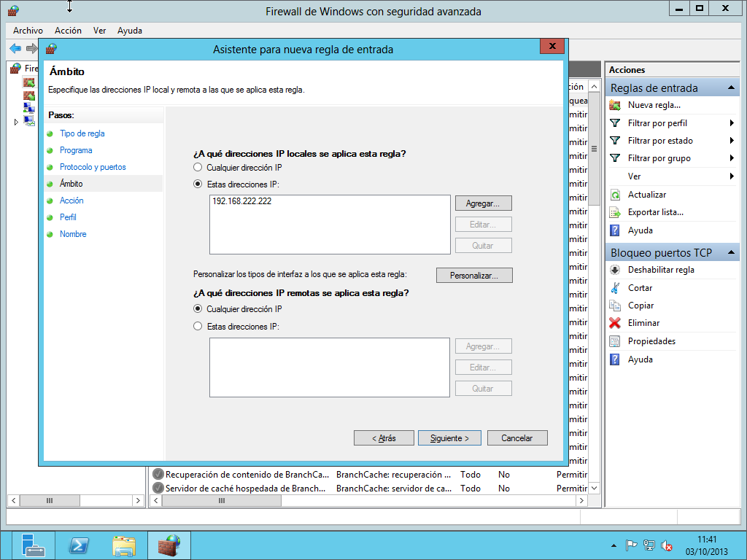Click the Filtrar por grupo funnel icon
Viewport: 747px width, 560px height.
click(615, 158)
